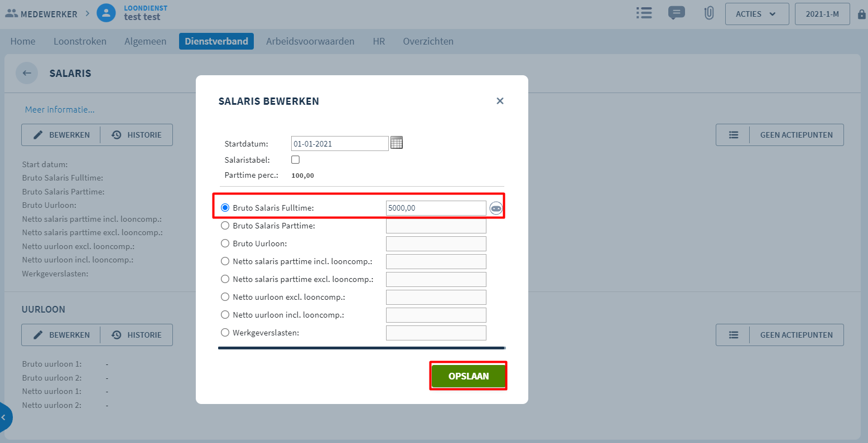Switch to the Loonstroken tab
Image resolution: width=868 pixels, height=443 pixels.
80,41
